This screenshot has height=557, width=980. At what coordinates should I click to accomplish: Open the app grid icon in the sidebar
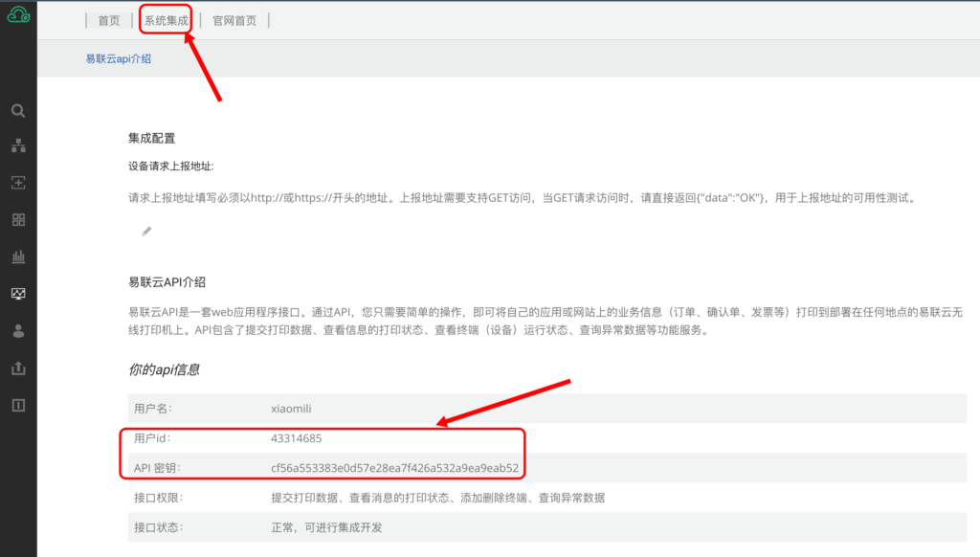click(17, 218)
